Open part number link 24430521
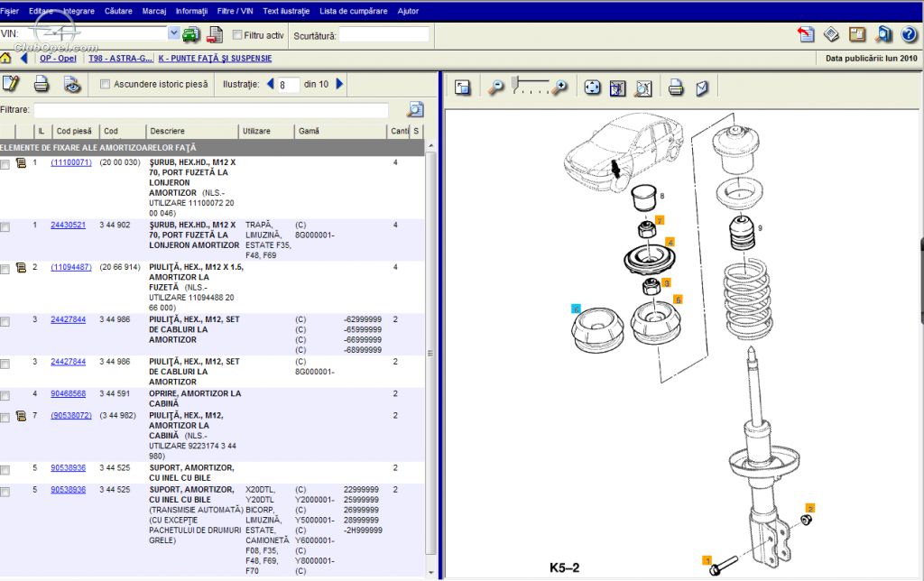 [x=68, y=226]
